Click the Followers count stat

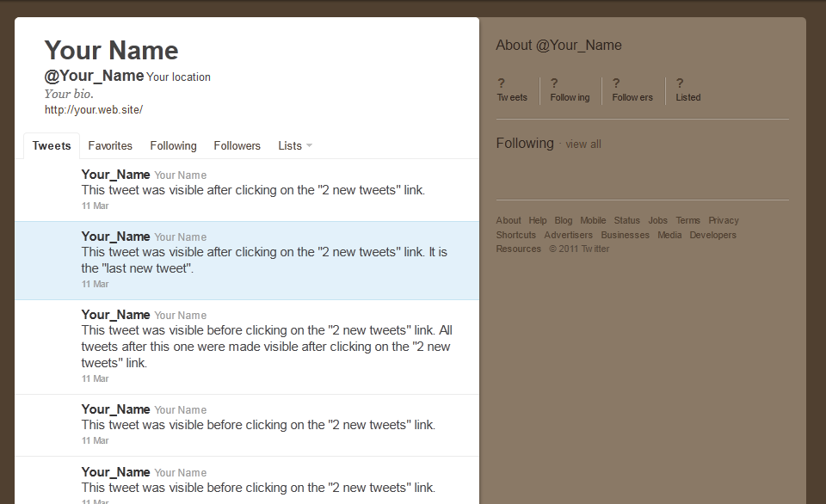[632, 89]
